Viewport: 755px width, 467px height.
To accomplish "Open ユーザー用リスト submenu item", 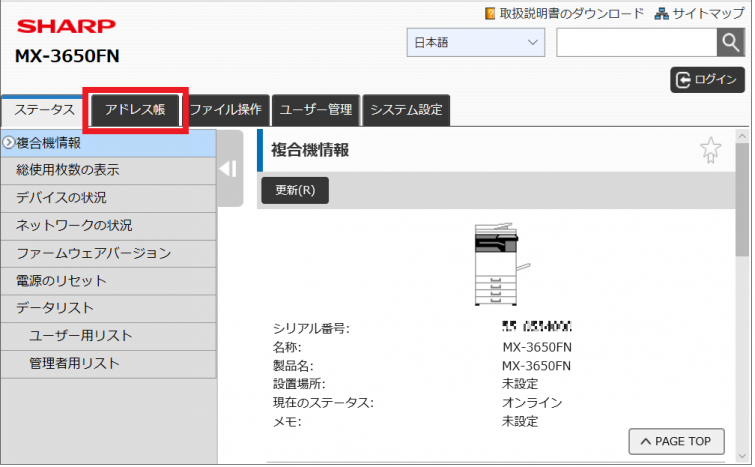I will (x=108, y=336).
